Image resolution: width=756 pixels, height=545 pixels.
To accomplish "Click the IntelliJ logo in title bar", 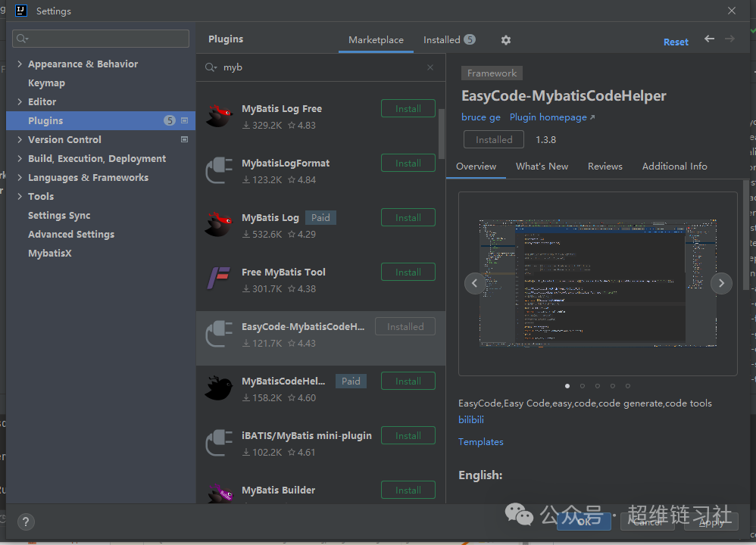I will (x=20, y=11).
